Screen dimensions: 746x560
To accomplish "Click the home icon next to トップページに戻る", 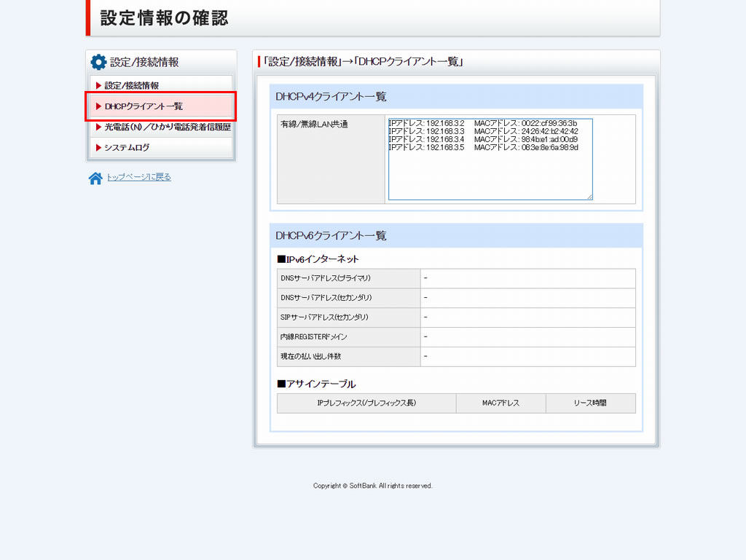I will (x=95, y=178).
